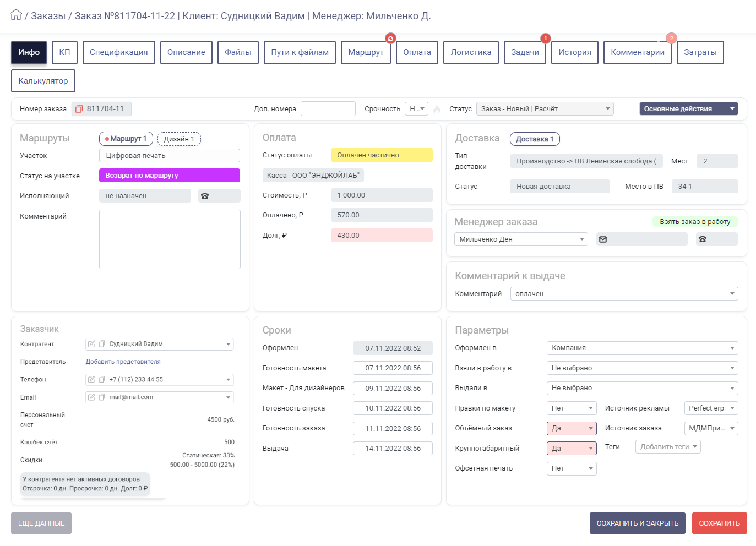The image size is (756, 546).
Task: Click Заказы breadcrumb link
Action: pyautogui.click(x=48, y=16)
